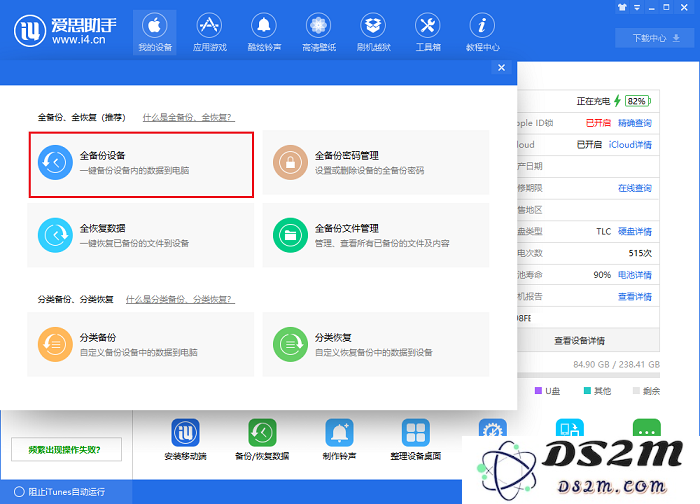This screenshot has height=504, width=700.
Task: Click 在线查询 warranty link
Action: (x=634, y=188)
